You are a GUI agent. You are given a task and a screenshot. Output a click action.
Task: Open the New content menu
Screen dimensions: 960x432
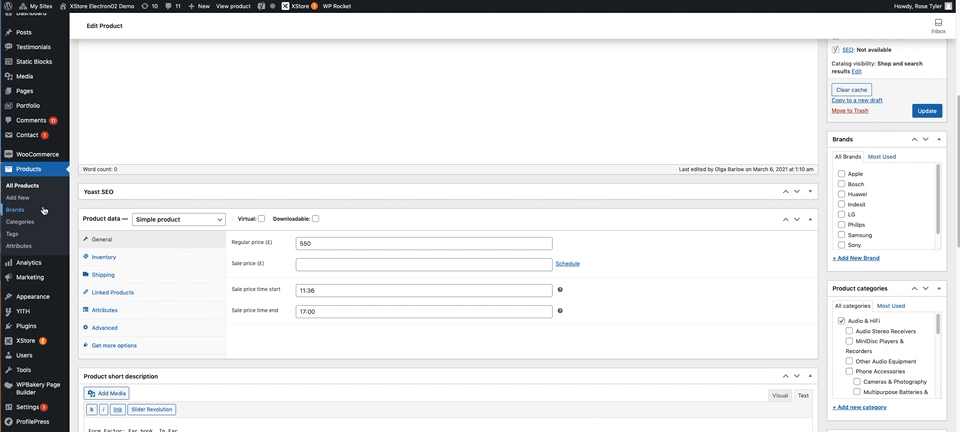199,6
